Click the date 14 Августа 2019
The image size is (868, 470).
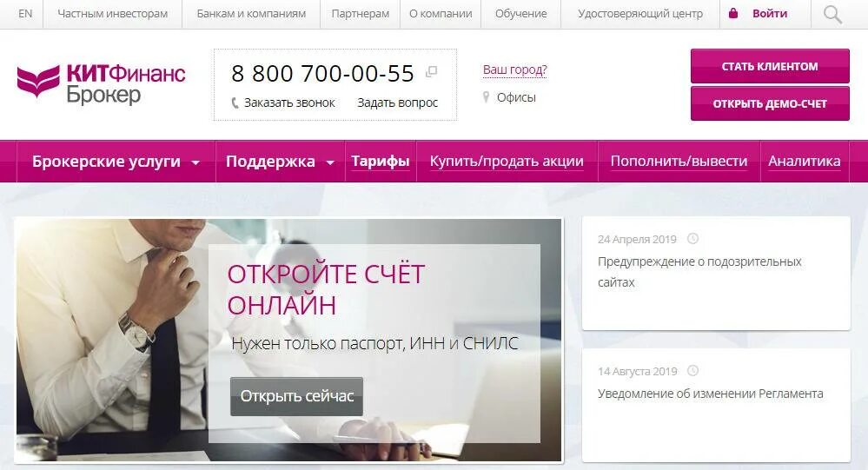tap(637, 371)
